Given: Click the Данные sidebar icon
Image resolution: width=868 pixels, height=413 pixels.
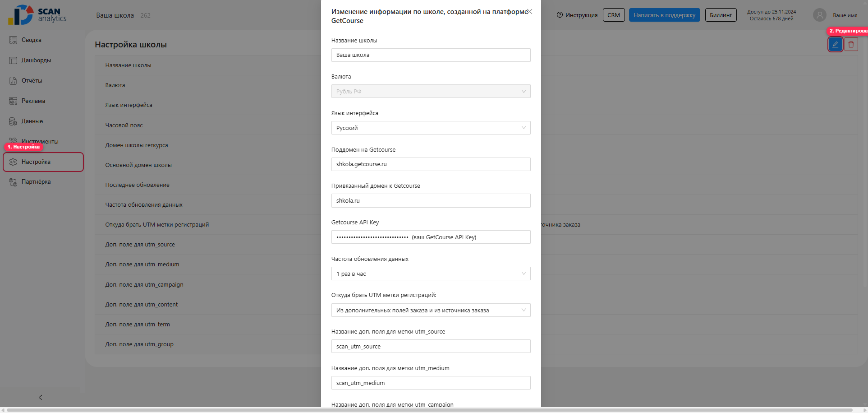Looking at the screenshot, I should (x=13, y=121).
